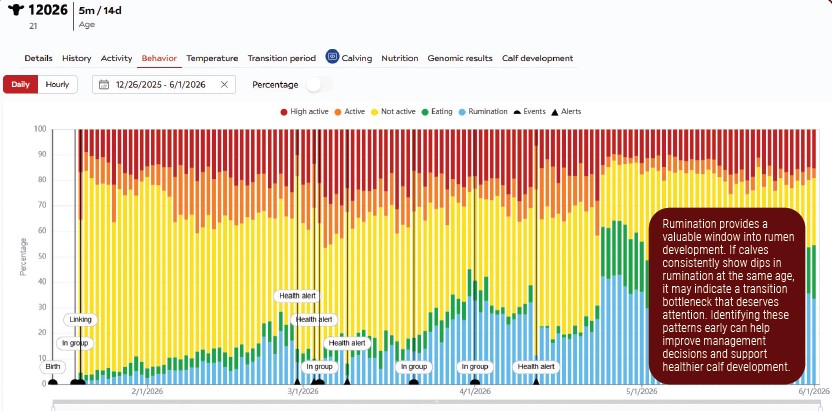
Task: Open the calendar icon in date field
Action: 104,84
